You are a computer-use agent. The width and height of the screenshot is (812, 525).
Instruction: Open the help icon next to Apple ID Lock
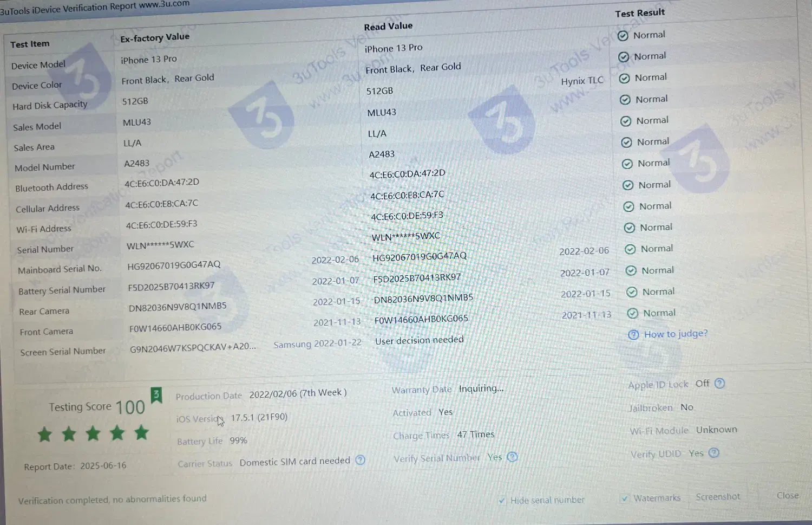click(x=719, y=384)
